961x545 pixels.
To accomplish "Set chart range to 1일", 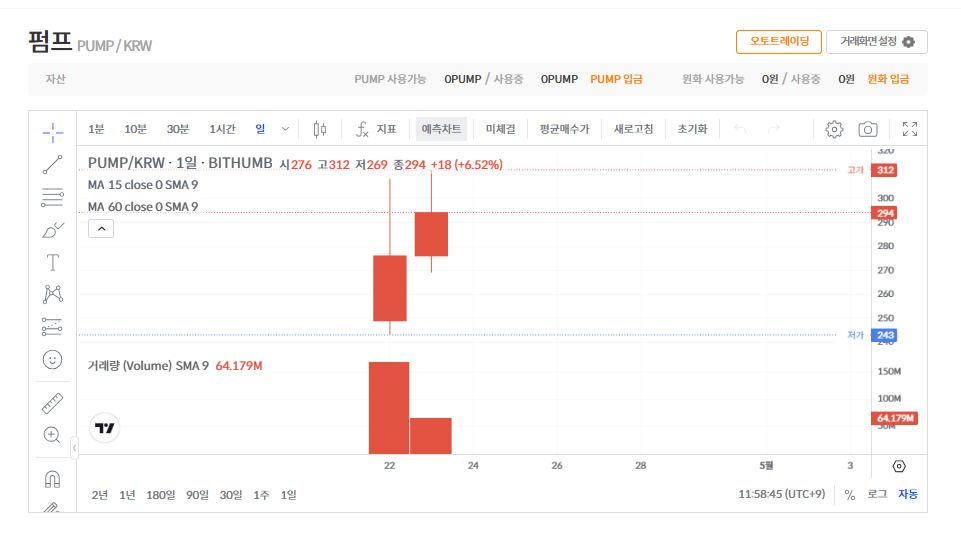I will [289, 495].
